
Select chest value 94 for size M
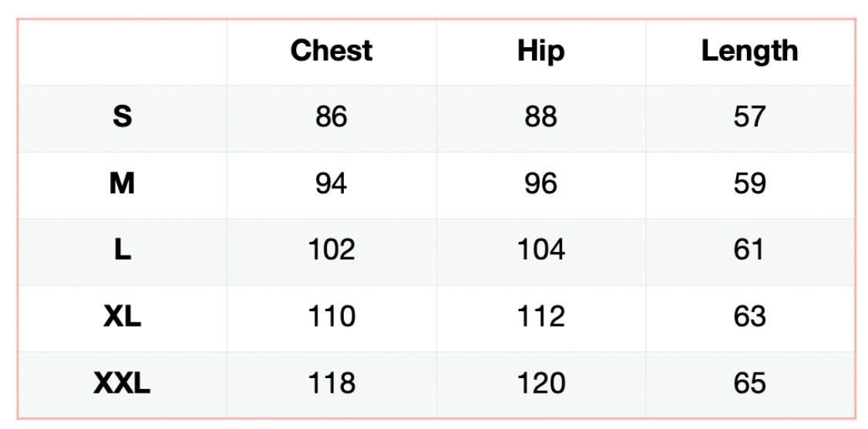331,184
